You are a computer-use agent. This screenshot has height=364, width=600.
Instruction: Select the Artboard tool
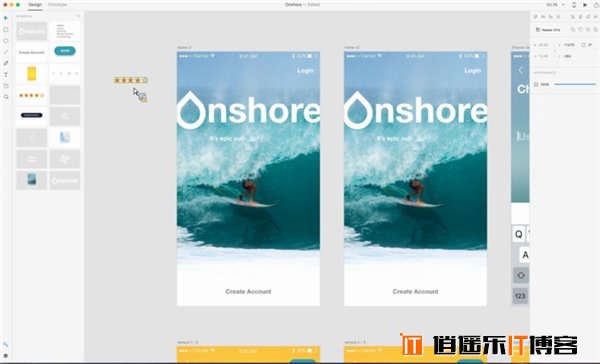tap(6, 86)
